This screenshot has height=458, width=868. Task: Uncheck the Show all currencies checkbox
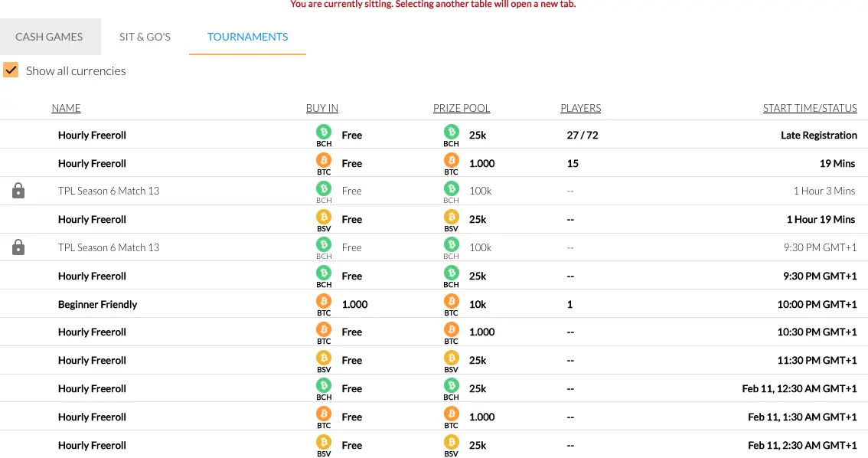click(11, 70)
